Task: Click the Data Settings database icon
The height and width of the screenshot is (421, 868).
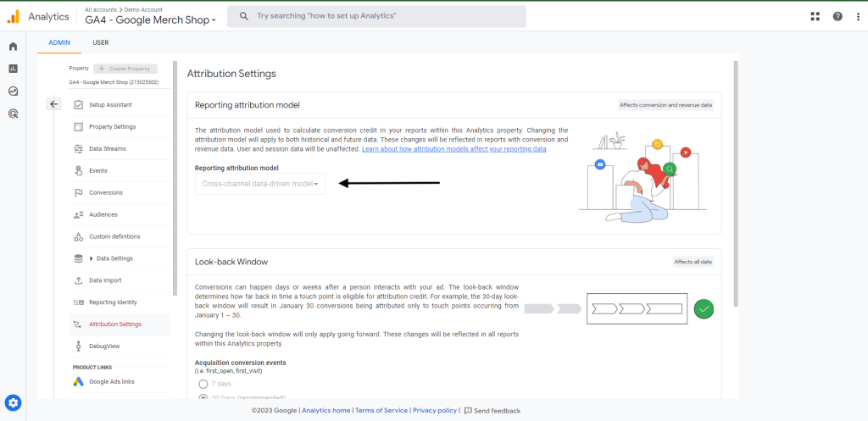Action: click(x=78, y=258)
